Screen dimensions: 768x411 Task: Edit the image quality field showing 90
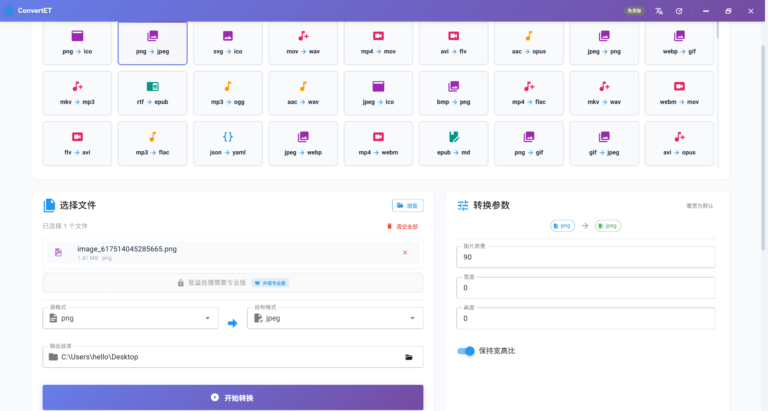(586, 257)
